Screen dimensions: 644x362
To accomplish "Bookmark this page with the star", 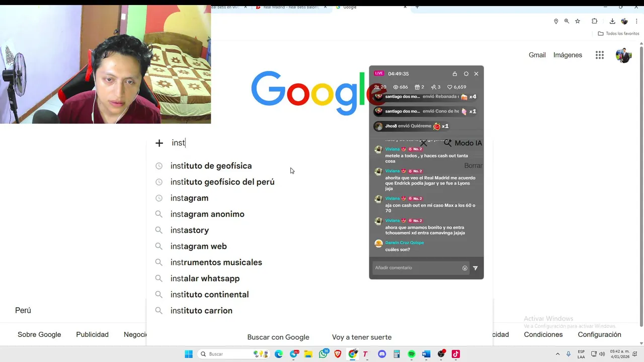I will click(578, 21).
